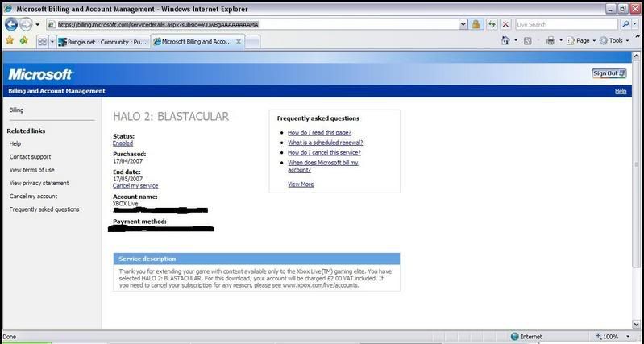The image size is (644, 344).
Task: Open View privacy statement
Action: 39,183
